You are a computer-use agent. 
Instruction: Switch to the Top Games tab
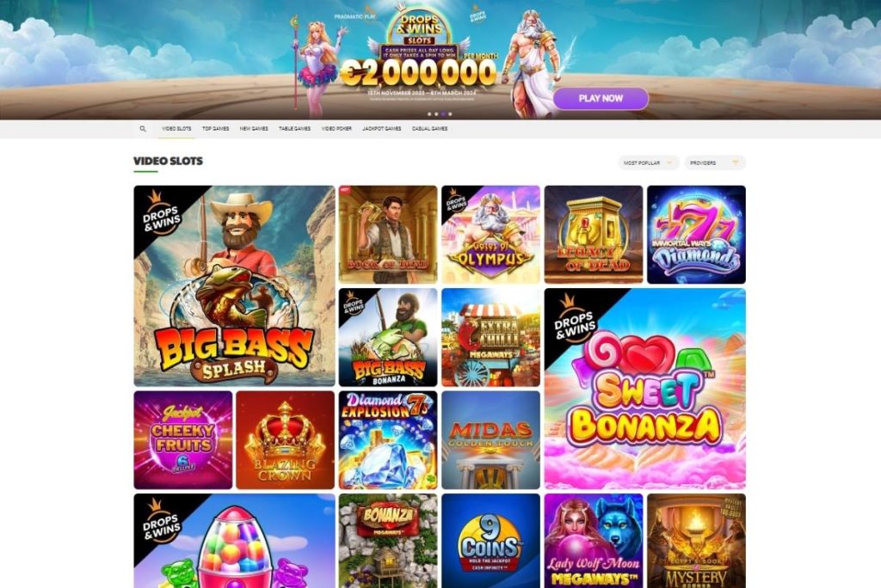click(x=216, y=129)
